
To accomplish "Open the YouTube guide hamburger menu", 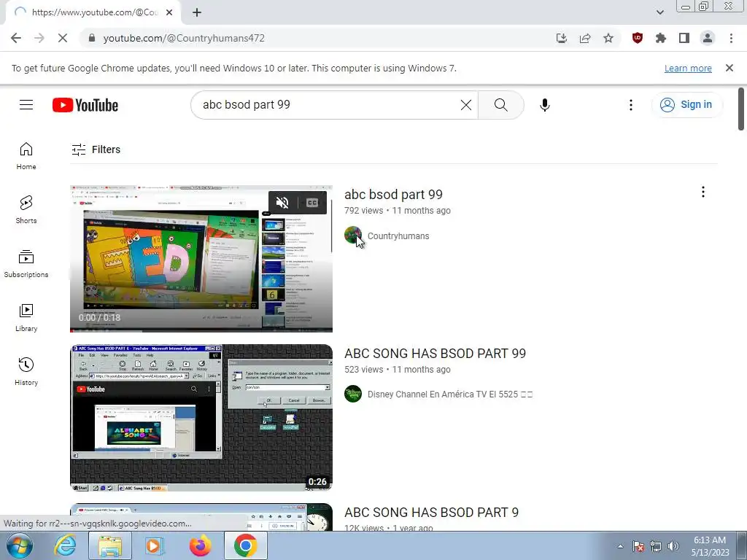I will point(26,105).
